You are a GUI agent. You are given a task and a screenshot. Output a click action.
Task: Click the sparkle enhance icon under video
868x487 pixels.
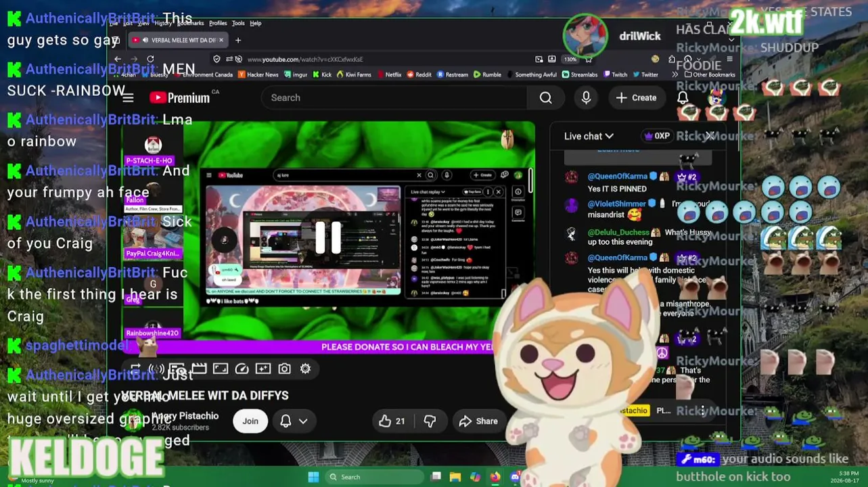coord(263,369)
